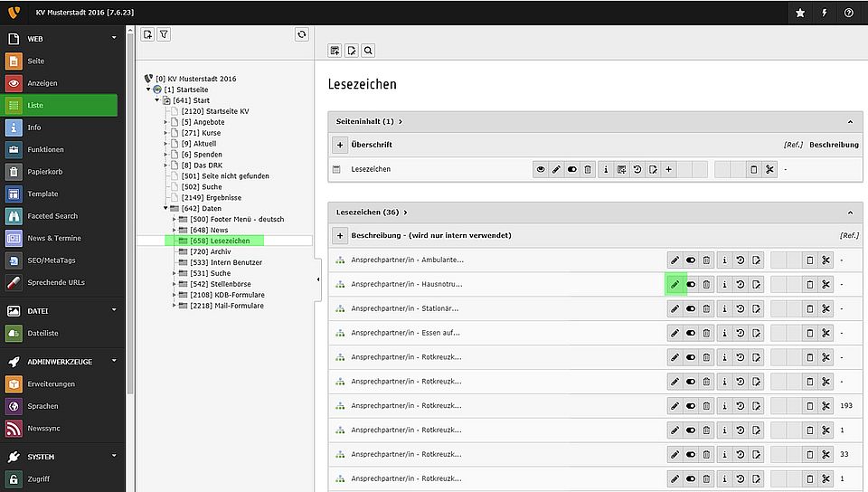Click the search magnifier icon above Lesezeichen
Viewport: 868px width, 492px height.
[368, 51]
